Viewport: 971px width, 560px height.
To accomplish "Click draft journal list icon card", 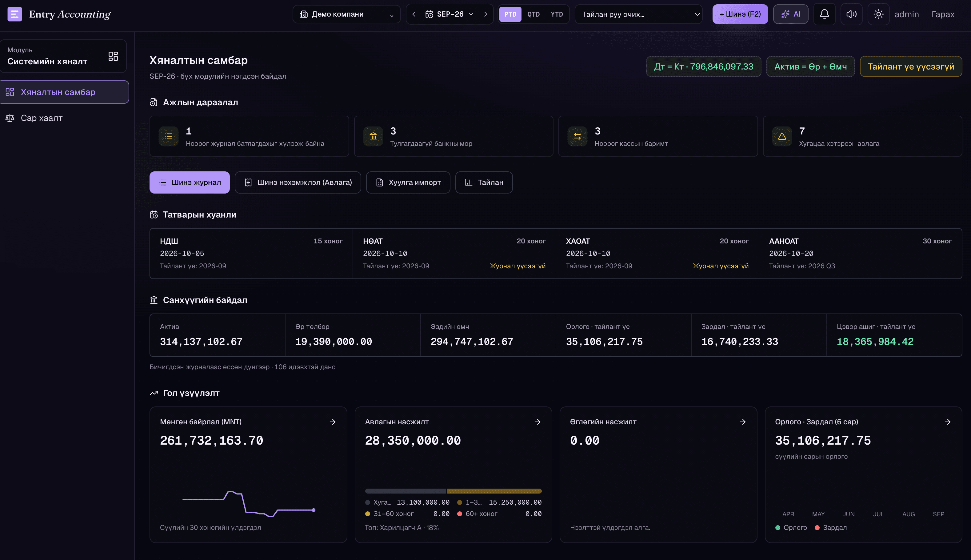I will pyautogui.click(x=168, y=137).
